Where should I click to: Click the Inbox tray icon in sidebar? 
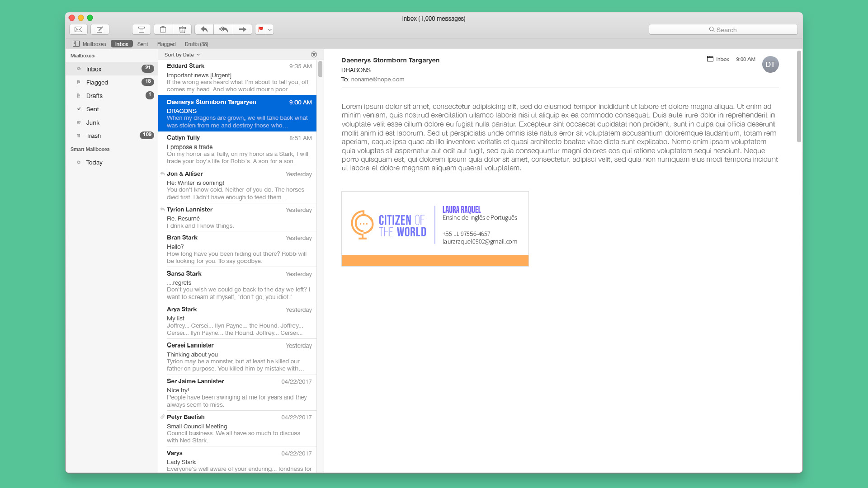tap(79, 69)
